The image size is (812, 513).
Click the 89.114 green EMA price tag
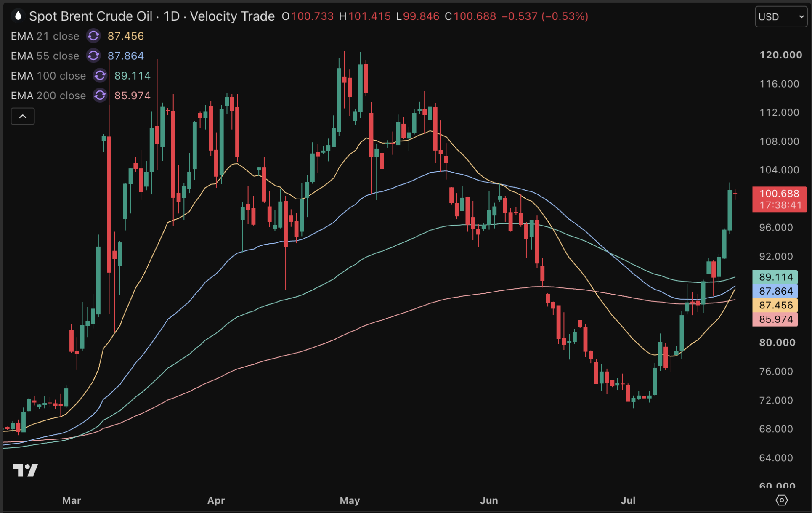775,277
